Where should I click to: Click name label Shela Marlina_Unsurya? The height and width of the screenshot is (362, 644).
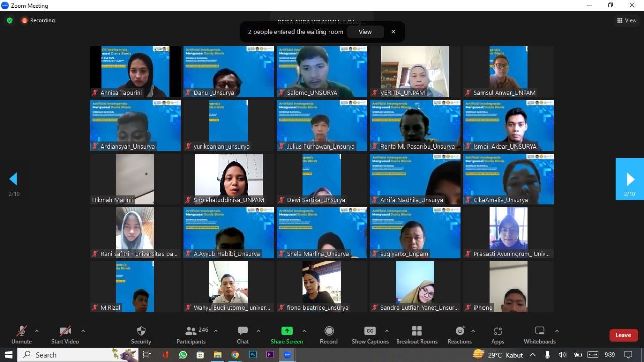(317, 254)
